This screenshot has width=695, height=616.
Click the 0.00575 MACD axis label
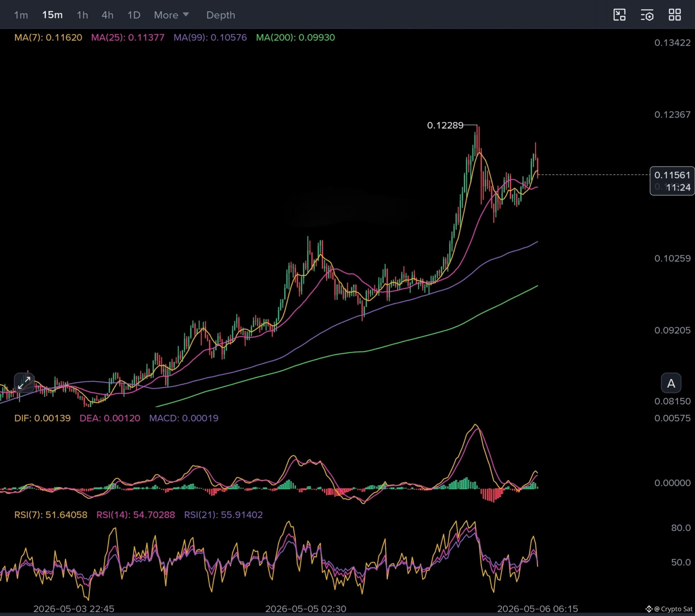point(672,418)
